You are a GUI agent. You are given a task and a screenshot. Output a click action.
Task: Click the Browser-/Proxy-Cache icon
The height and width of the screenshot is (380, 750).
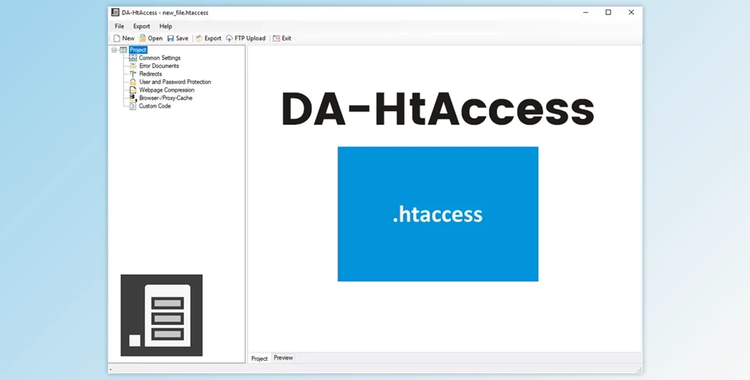(133, 98)
